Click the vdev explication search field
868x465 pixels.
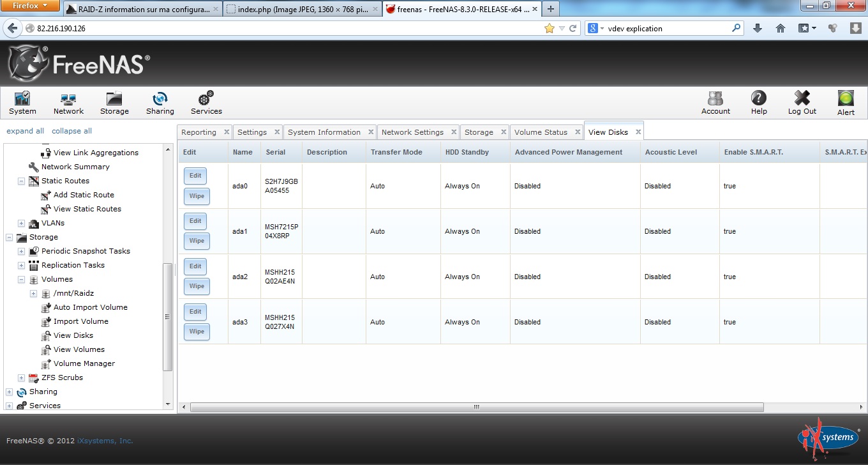(667, 28)
